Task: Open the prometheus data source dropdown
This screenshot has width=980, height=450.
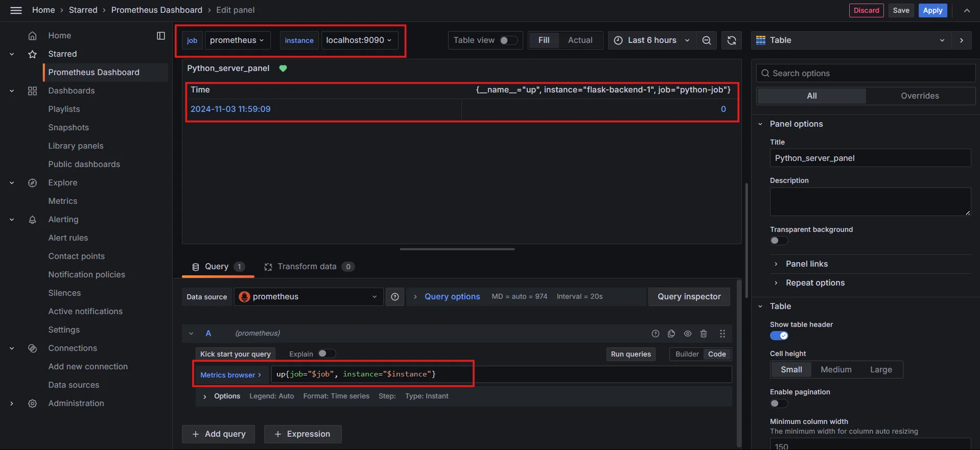Action: [x=309, y=297]
